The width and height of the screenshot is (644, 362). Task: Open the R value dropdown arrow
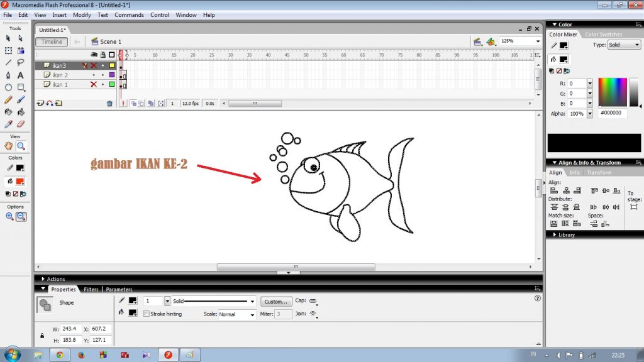(x=590, y=84)
